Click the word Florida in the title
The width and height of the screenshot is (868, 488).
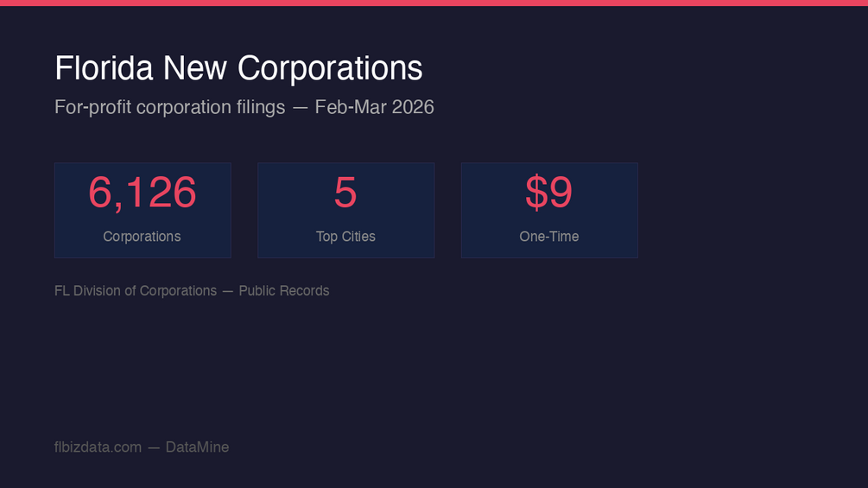[x=104, y=68]
